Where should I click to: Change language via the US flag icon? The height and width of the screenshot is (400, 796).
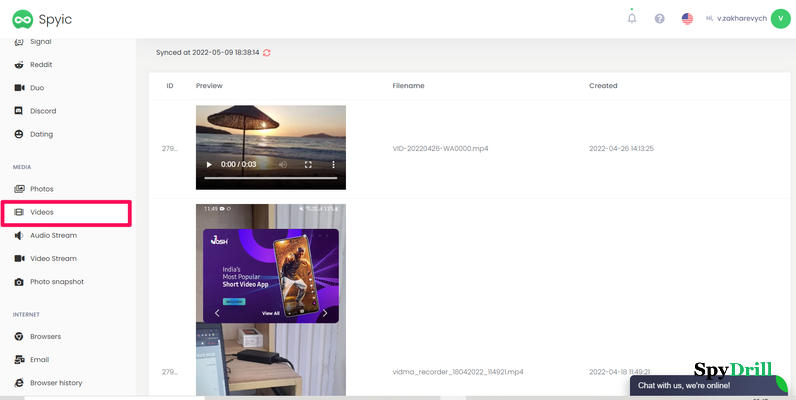[687, 18]
